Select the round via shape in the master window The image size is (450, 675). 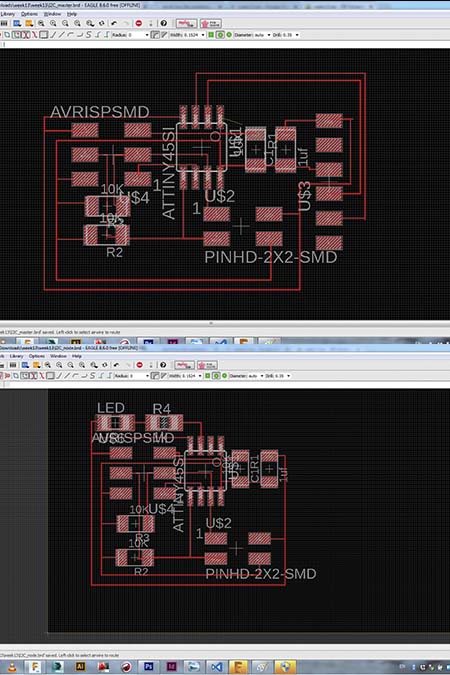pyautogui.click(x=220, y=34)
